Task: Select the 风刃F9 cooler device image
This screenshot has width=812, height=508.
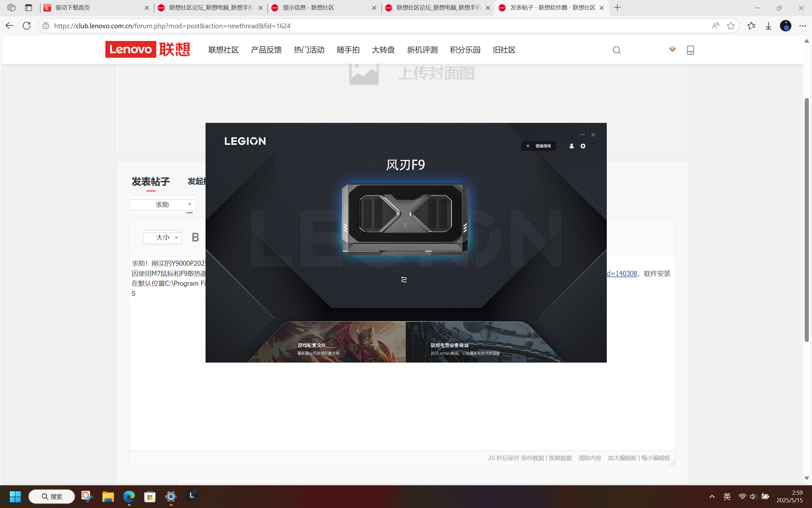Action: coord(405,219)
